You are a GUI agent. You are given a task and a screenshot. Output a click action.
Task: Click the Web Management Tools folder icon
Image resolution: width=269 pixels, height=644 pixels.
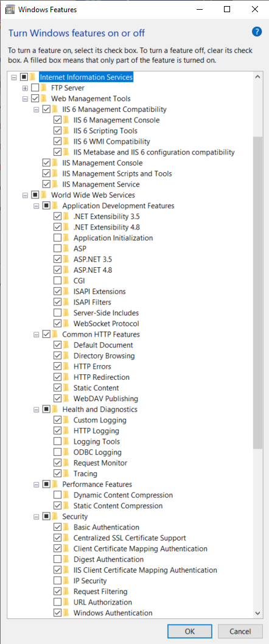pyautogui.click(x=44, y=99)
